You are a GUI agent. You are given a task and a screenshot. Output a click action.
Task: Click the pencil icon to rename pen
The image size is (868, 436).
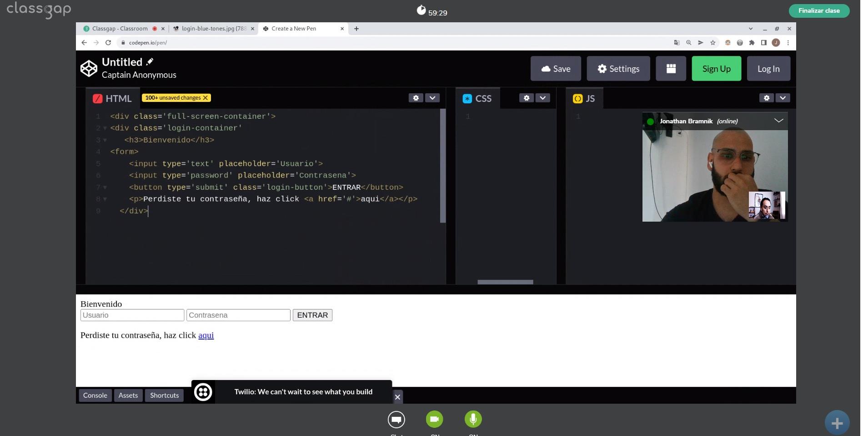150,61
